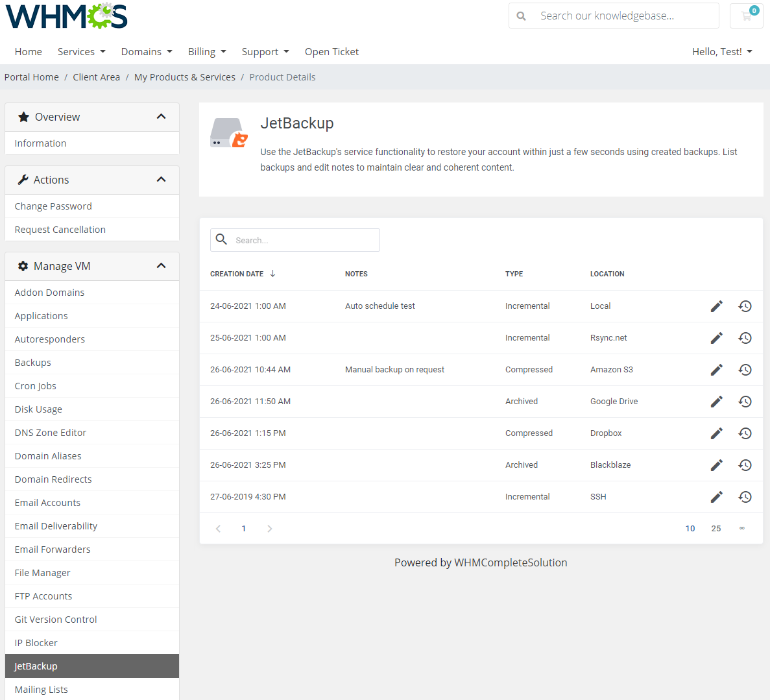Select Domains in the navigation bar
The image size is (770, 700).
tap(147, 51)
